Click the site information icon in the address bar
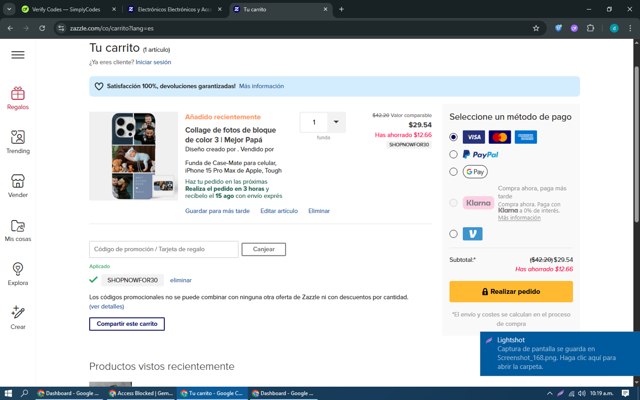 pyautogui.click(x=61, y=28)
